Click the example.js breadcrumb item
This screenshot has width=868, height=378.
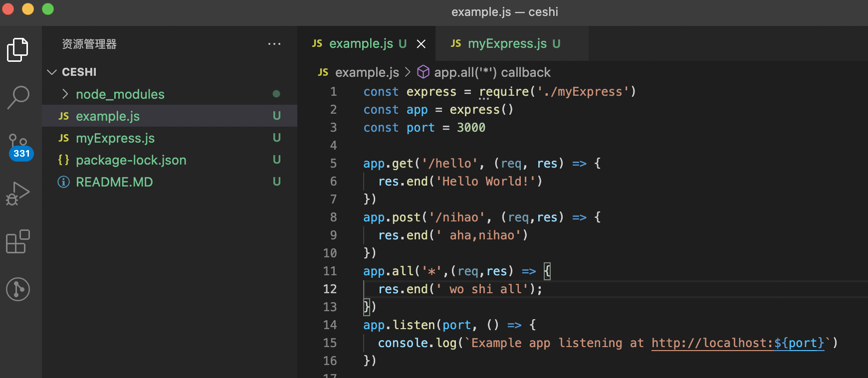pyautogui.click(x=367, y=72)
